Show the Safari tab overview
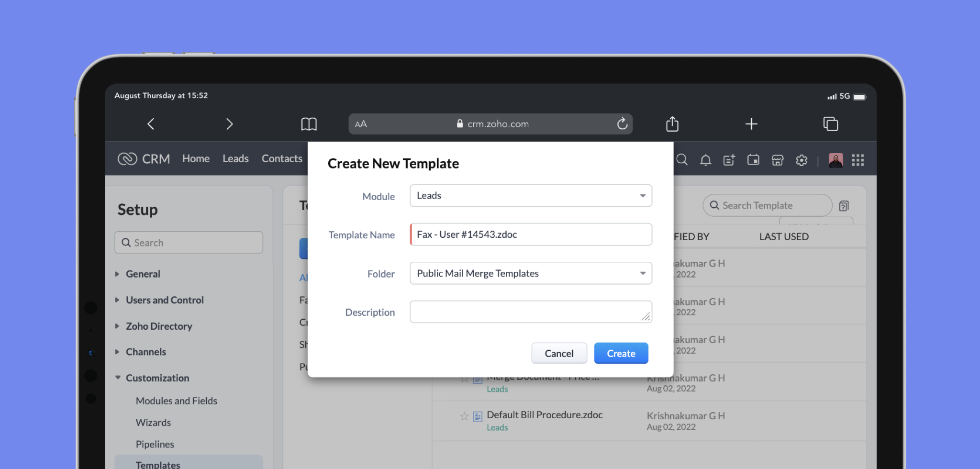 [830, 124]
